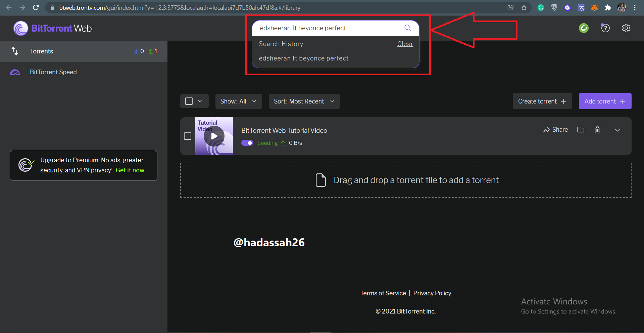Open BitTorrent Web home logo

click(53, 28)
